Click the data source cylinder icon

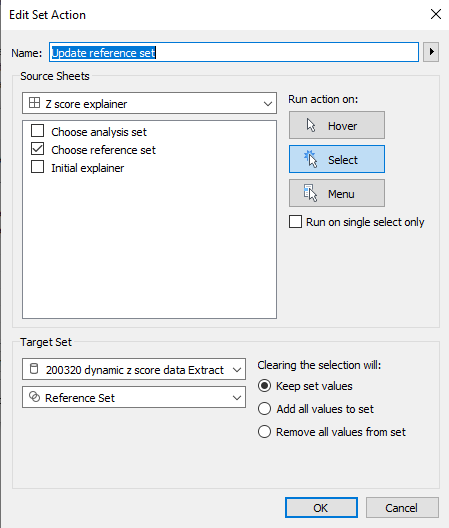coord(34,369)
